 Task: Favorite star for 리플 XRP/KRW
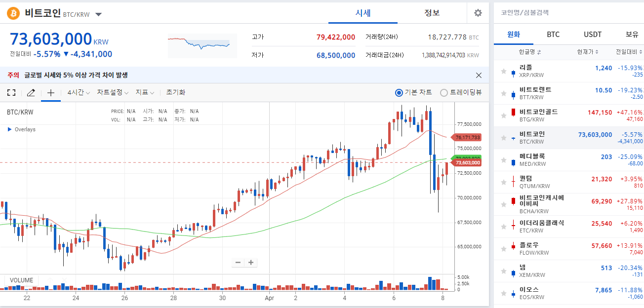pyautogui.click(x=504, y=71)
